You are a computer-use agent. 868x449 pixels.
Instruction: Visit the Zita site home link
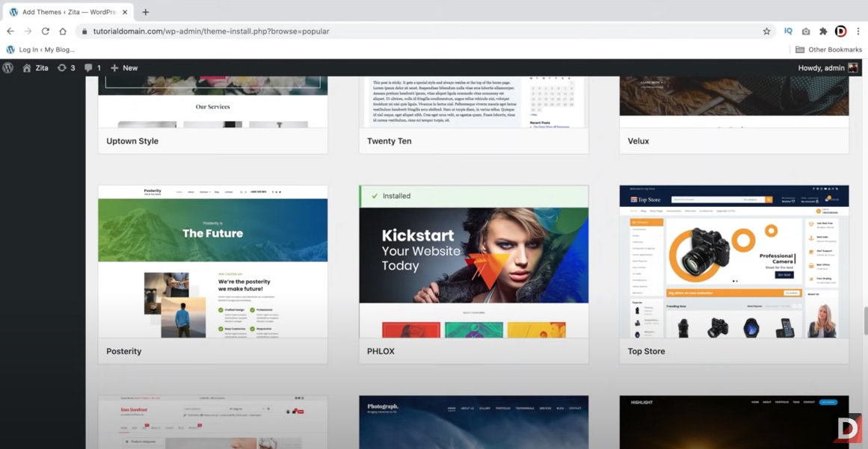pos(35,68)
